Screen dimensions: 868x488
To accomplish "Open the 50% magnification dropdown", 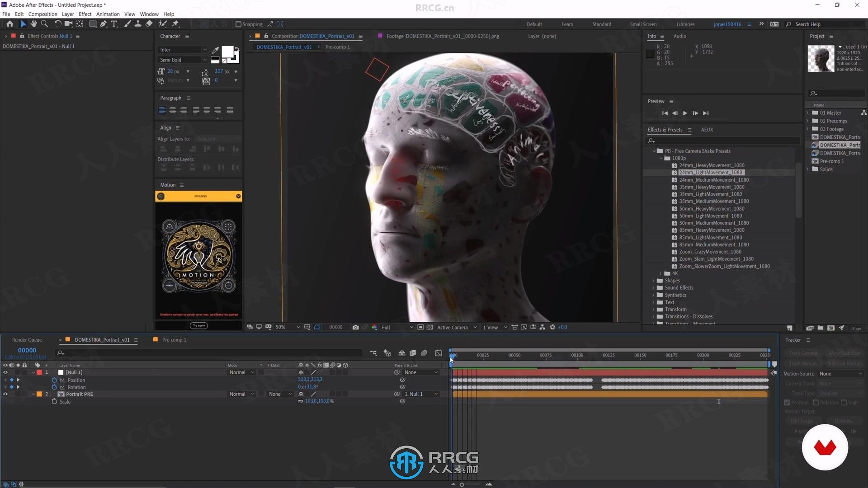I will pyautogui.click(x=288, y=327).
